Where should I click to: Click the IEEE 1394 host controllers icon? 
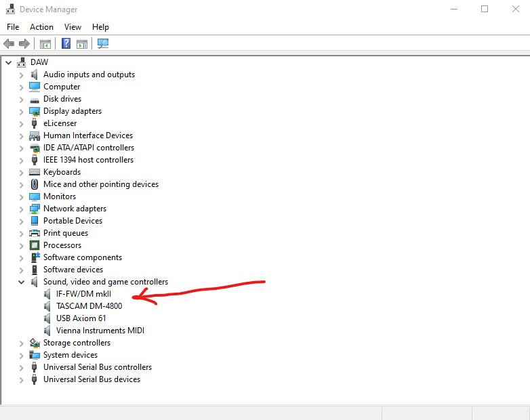coord(34,160)
